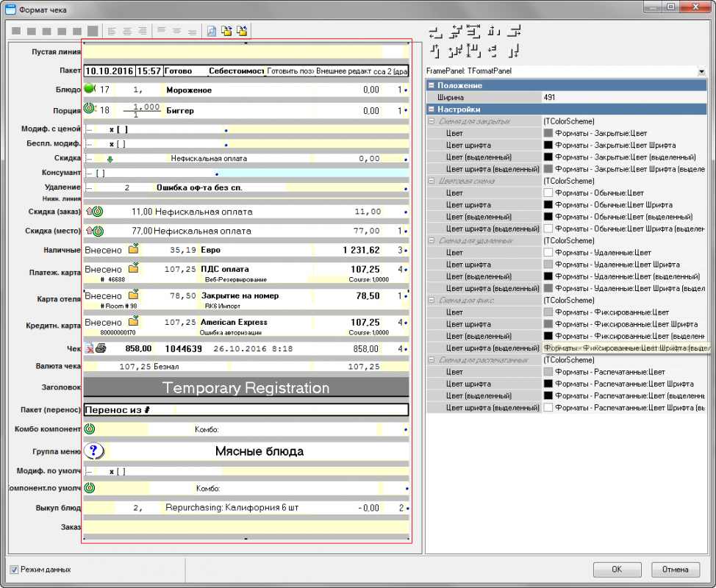Click the last layout icon, bottom row
This screenshot has height=588, width=716.
[515, 51]
